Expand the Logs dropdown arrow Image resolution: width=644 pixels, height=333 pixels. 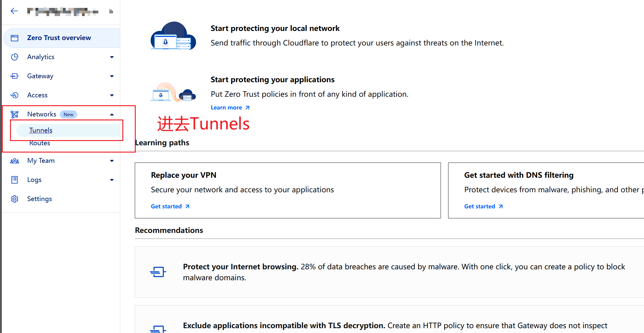tap(112, 180)
